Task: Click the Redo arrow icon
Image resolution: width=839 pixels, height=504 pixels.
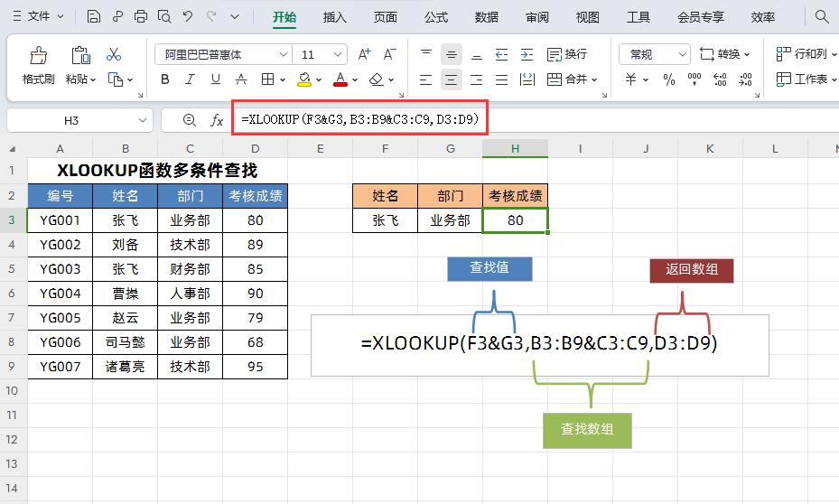Action: [212, 16]
